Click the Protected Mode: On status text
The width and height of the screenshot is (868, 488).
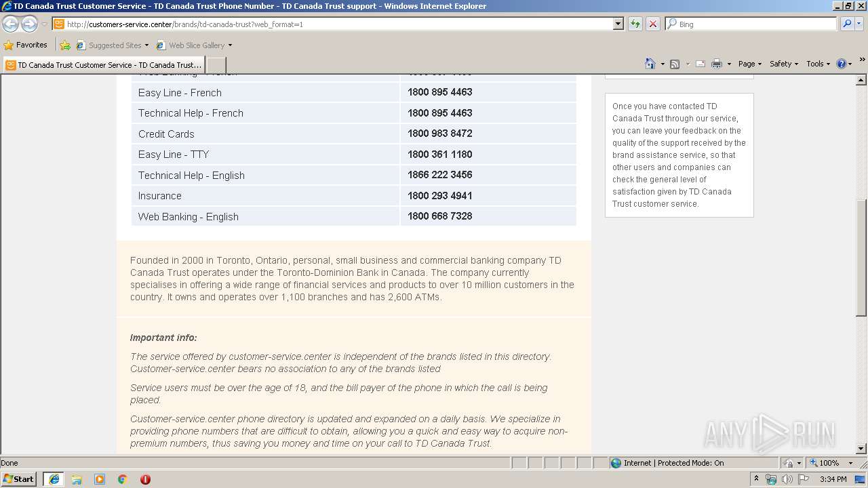pyautogui.click(x=690, y=463)
